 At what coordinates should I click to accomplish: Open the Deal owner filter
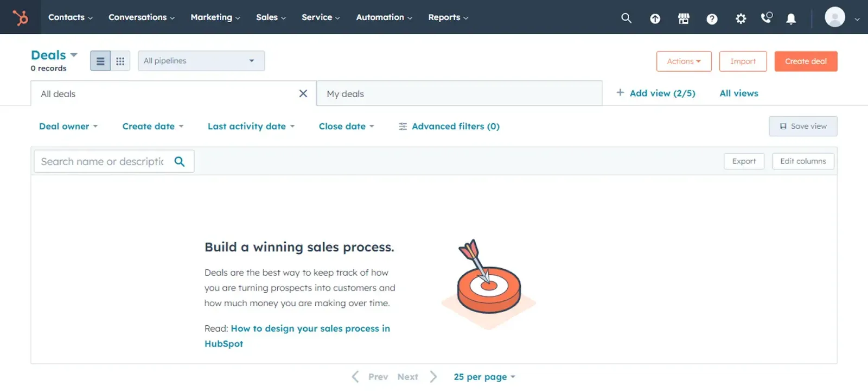point(68,127)
